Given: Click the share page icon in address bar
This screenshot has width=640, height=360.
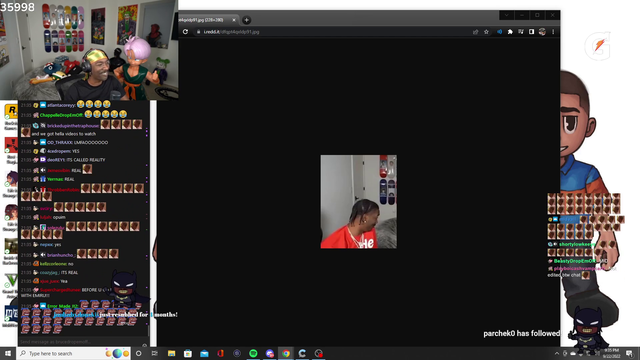Looking at the screenshot, I should pyautogui.click(x=476, y=32).
